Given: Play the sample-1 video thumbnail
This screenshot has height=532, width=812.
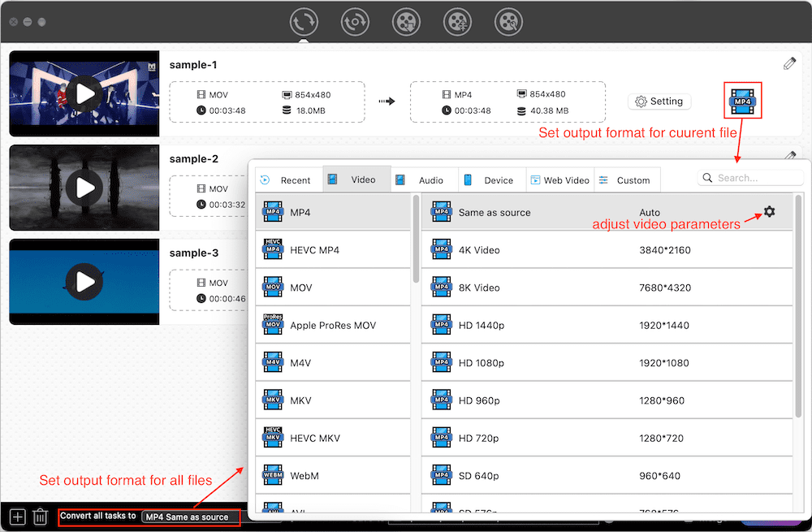Looking at the screenshot, I should tap(84, 93).
